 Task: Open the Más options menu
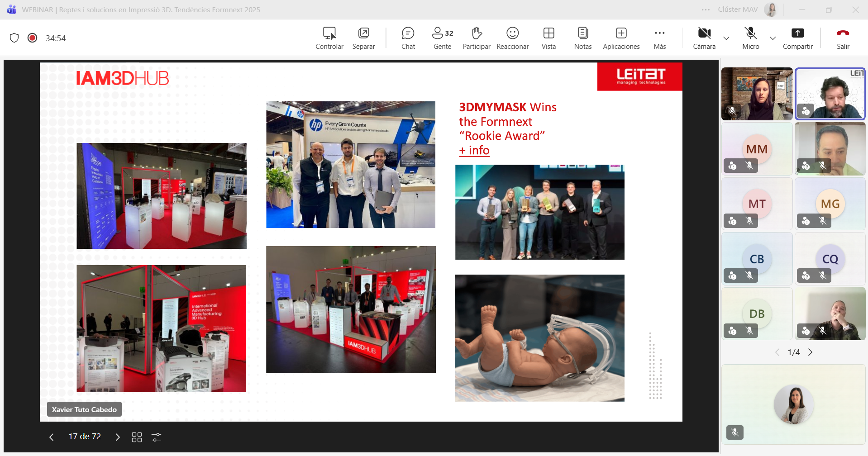tap(659, 38)
